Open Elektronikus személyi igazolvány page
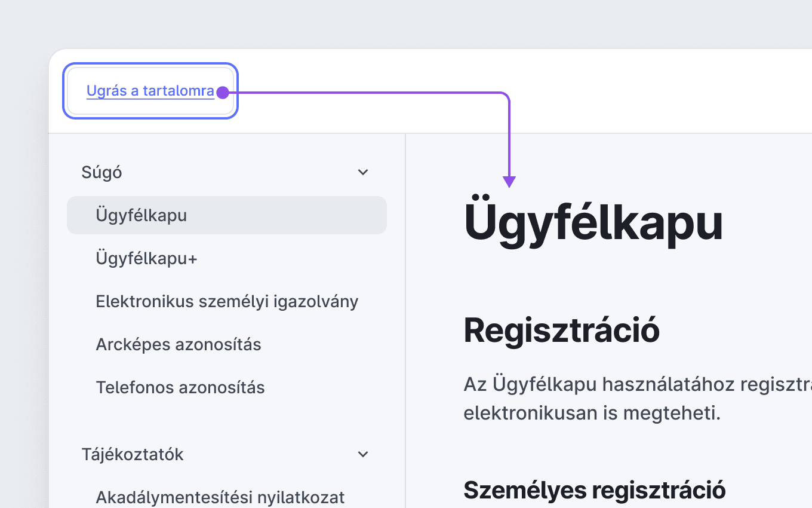812x508 pixels. point(227,301)
